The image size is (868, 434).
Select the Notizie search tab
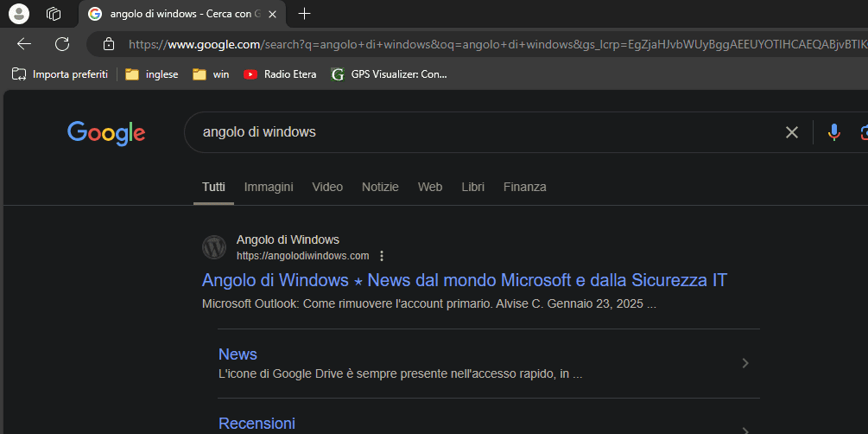(x=380, y=187)
